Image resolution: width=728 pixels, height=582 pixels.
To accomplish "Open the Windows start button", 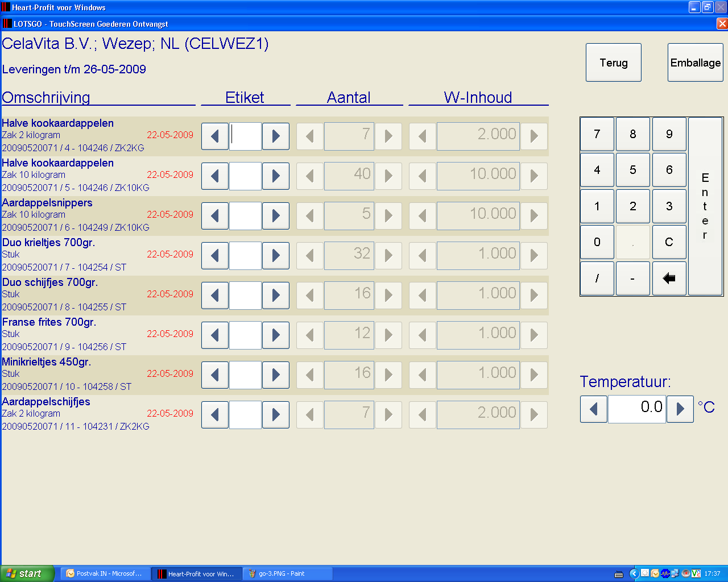I will pyautogui.click(x=27, y=573).
